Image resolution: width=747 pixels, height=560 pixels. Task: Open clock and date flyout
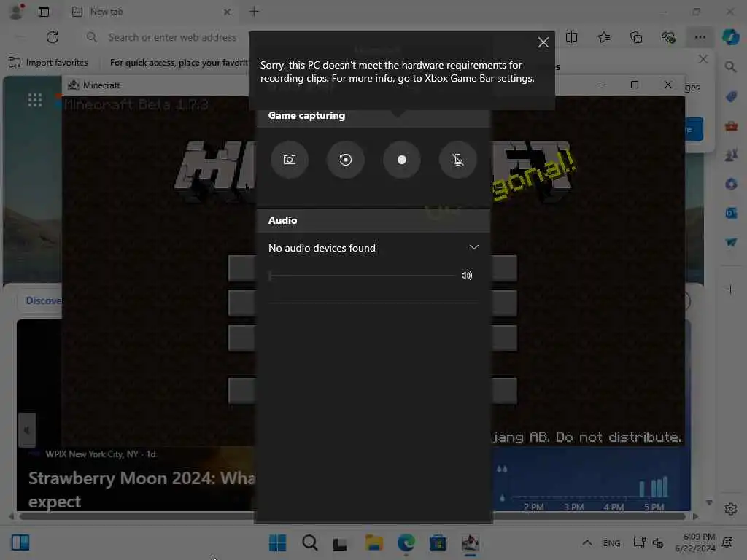(694, 542)
